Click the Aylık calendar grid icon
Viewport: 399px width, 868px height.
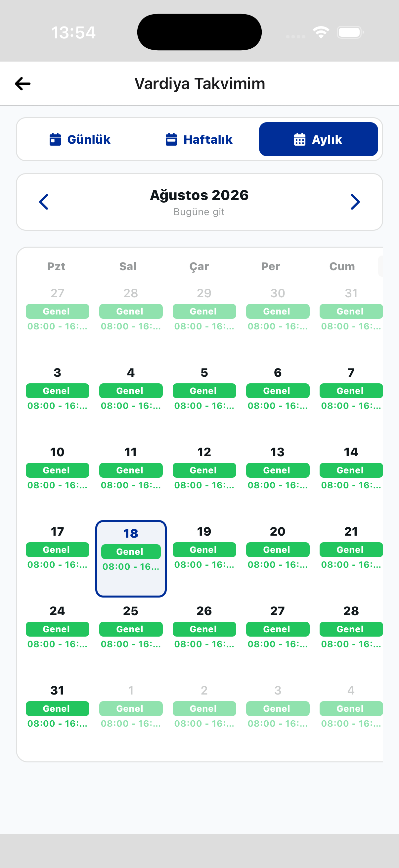[300, 139]
